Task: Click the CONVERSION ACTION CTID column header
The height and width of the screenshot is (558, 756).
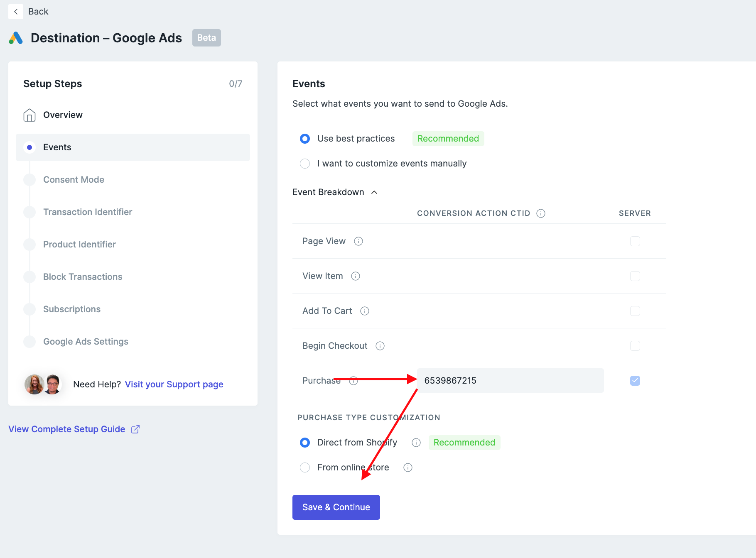Action: tap(474, 213)
